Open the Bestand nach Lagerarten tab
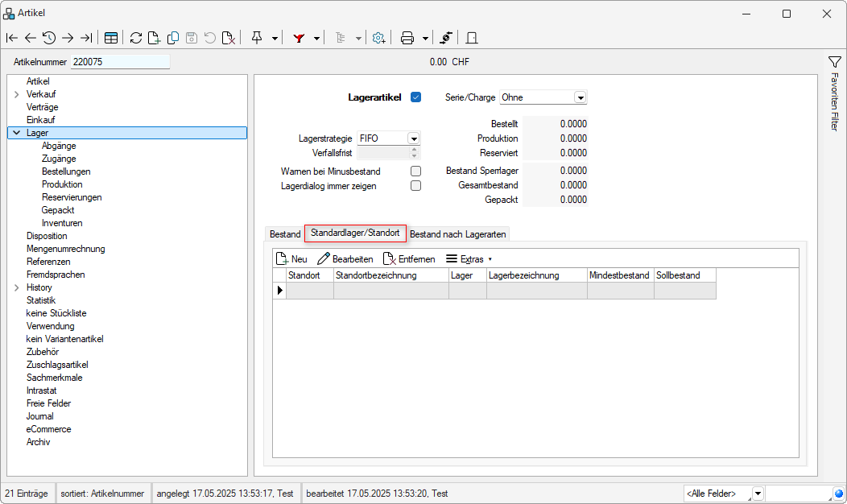847x504 pixels. [x=457, y=234]
